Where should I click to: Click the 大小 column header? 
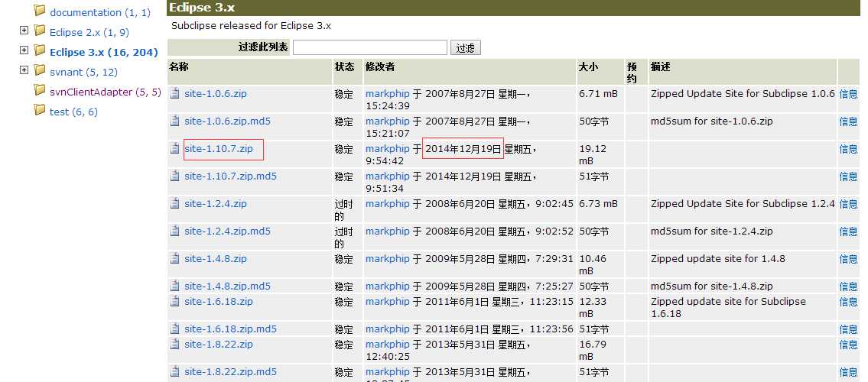pyautogui.click(x=588, y=67)
